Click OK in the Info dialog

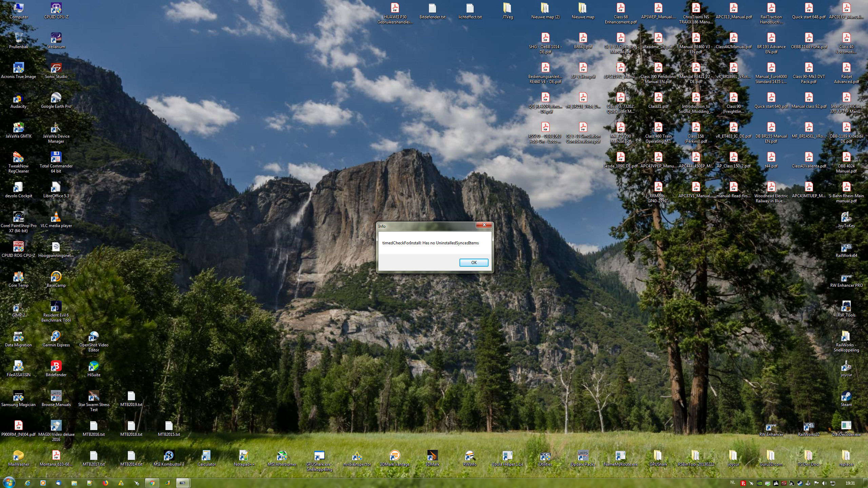(x=474, y=263)
